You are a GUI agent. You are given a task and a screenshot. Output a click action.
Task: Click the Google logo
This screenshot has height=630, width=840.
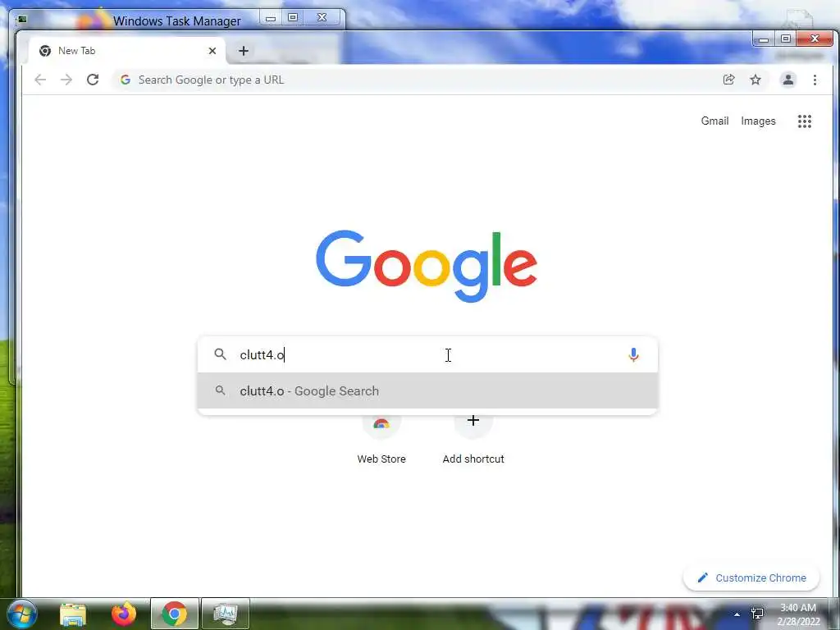pyautogui.click(x=427, y=266)
